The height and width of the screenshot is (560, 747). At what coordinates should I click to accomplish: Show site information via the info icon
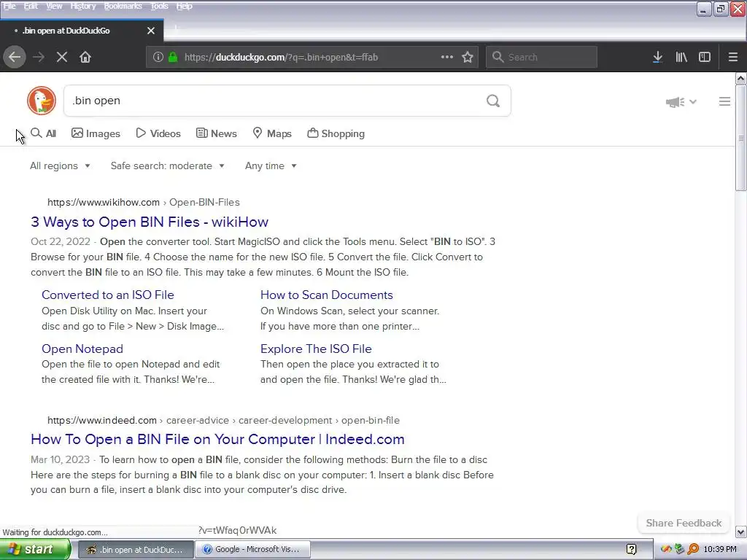[158, 57]
